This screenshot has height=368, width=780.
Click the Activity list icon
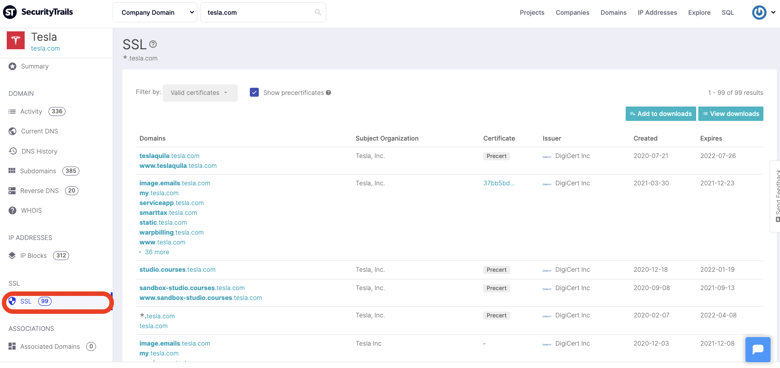click(x=12, y=111)
